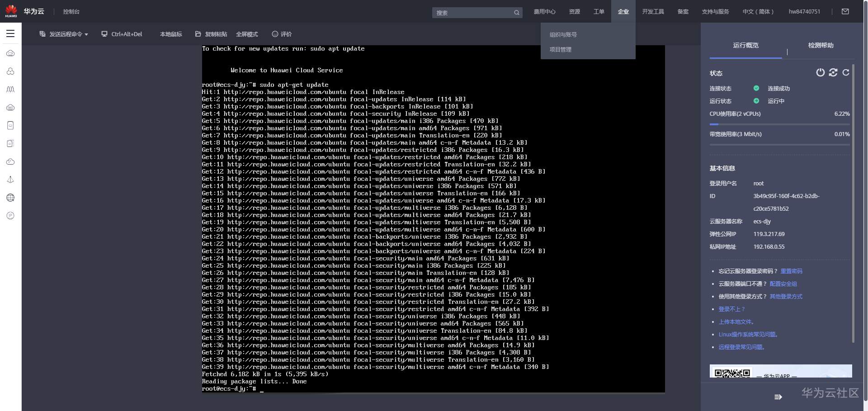The image size is (868, 411).
Task: Select 组织与账号 from the dropdown
Action: 563,35
